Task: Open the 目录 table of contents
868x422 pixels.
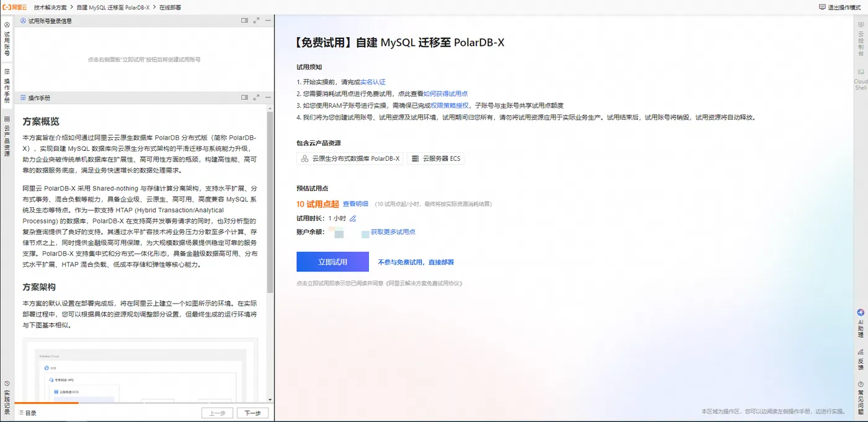Action: click(28, 413)
